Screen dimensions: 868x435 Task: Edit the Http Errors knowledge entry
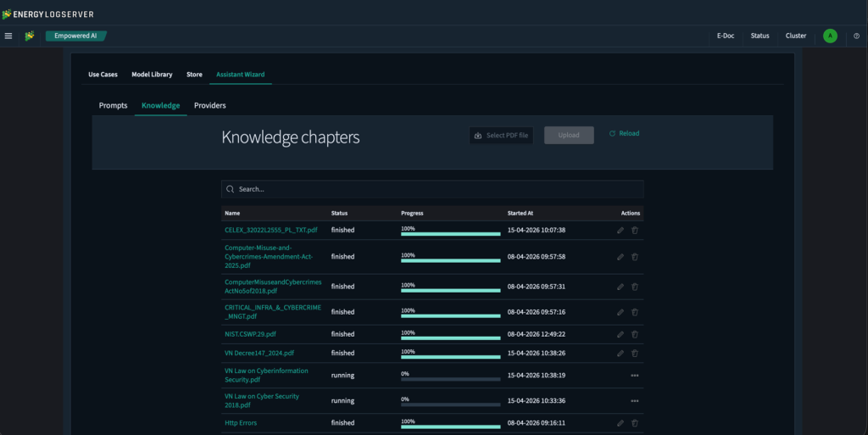(x=620, y=422)
